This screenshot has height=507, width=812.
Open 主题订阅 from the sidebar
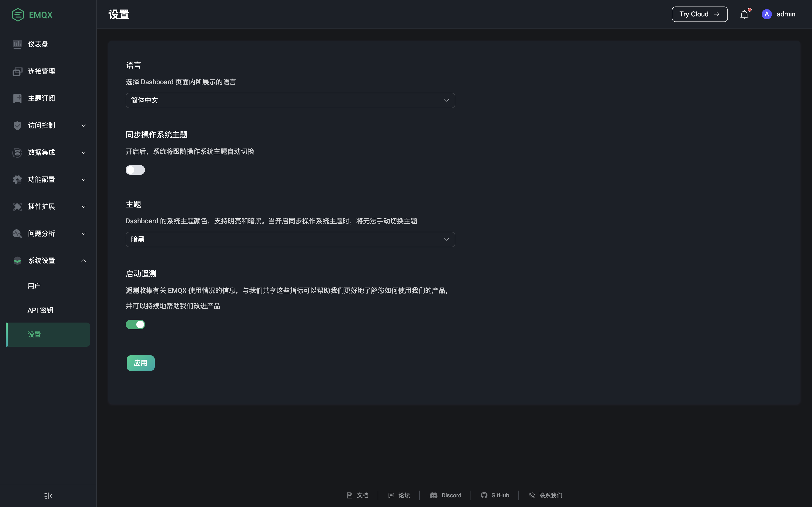tap(17, 98)
